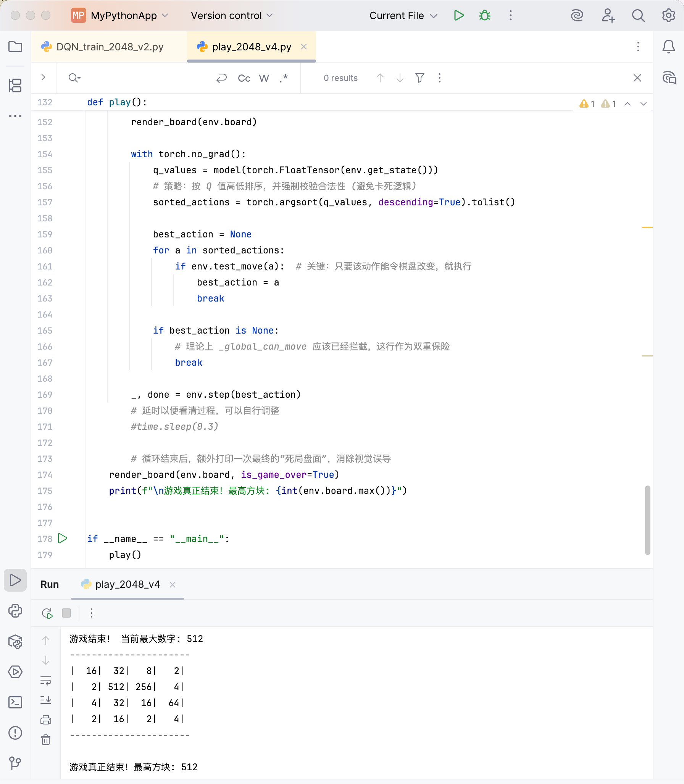Open Version control dropdown
The image size is (684, 784).
coord(232,16)
